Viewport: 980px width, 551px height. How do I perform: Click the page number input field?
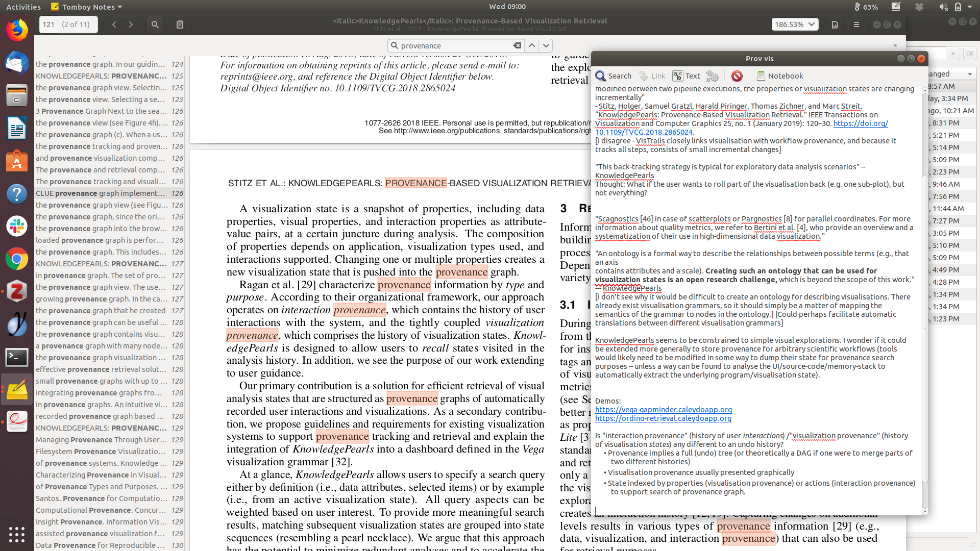tap(49, 24)
